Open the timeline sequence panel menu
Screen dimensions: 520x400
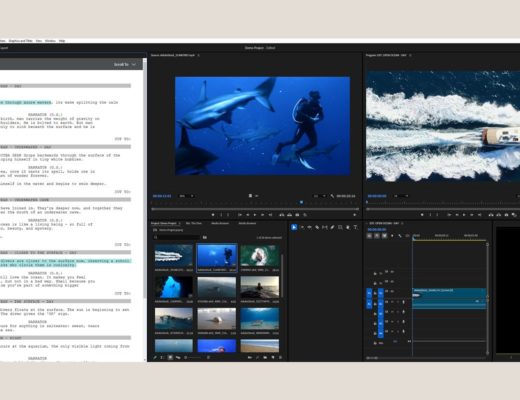click(x=402, y=223)
